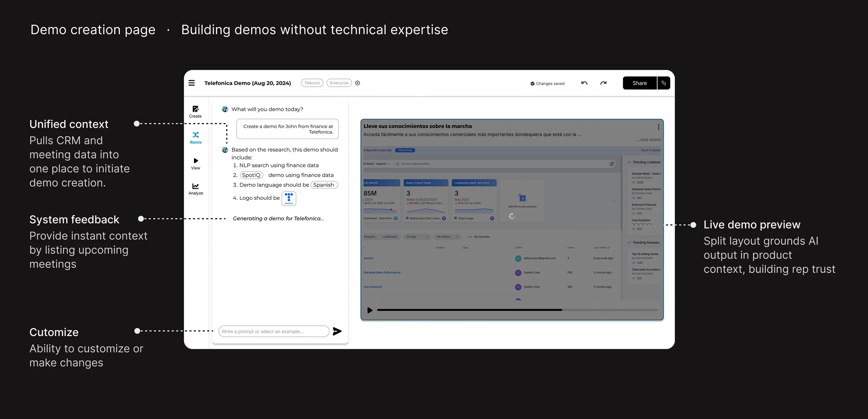
Task: Click the Trending Liveboards trend icon
Action: pos(629,162)
